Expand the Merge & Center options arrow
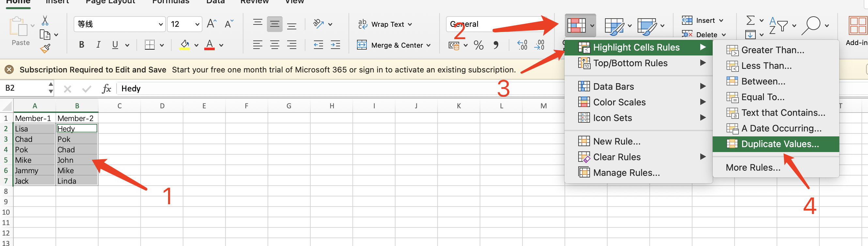 [x=428, y=45]
